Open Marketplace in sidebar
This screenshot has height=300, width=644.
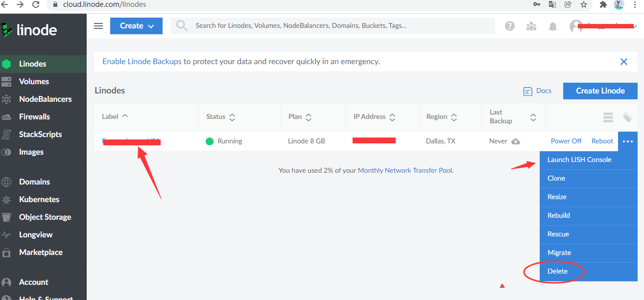(x=43, y=252)
